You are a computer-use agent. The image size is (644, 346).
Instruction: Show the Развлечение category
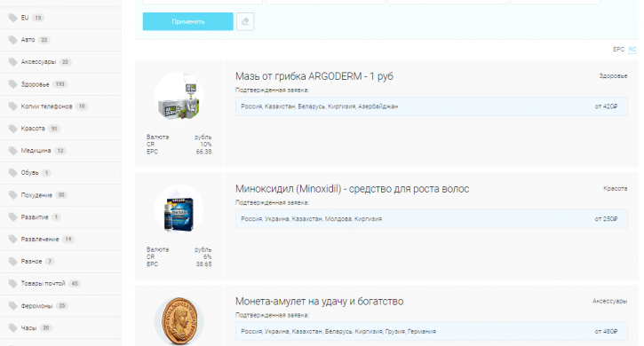click(40, 240)
